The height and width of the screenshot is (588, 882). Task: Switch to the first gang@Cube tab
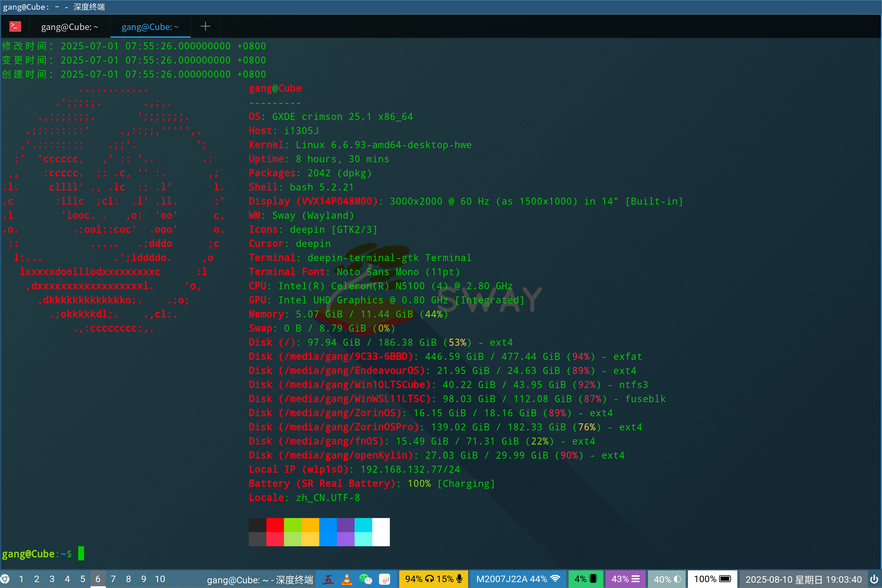[69, 27]
